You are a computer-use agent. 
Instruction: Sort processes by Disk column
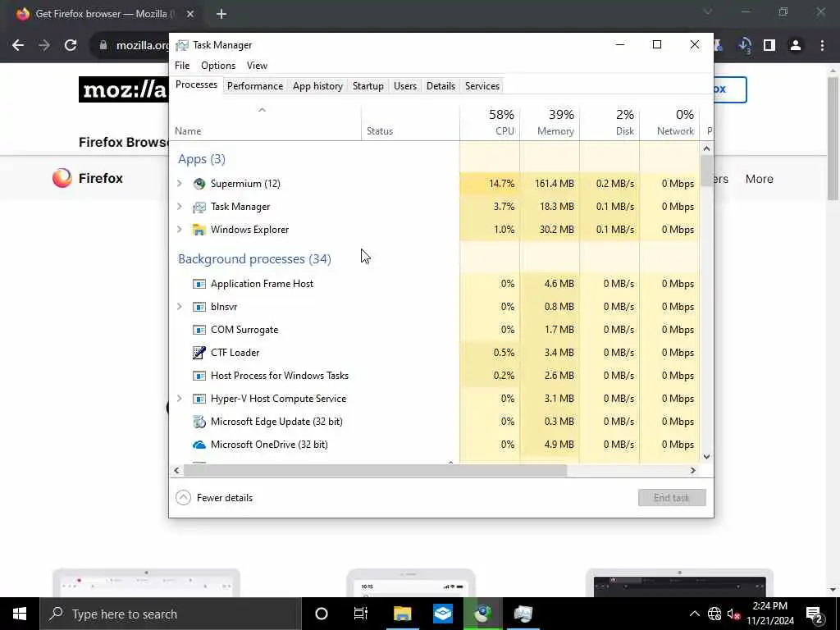tap(609, 123)
